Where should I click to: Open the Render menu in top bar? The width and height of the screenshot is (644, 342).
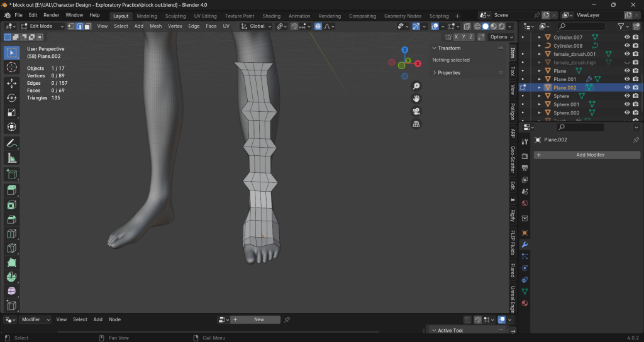(x=52, y=15)
